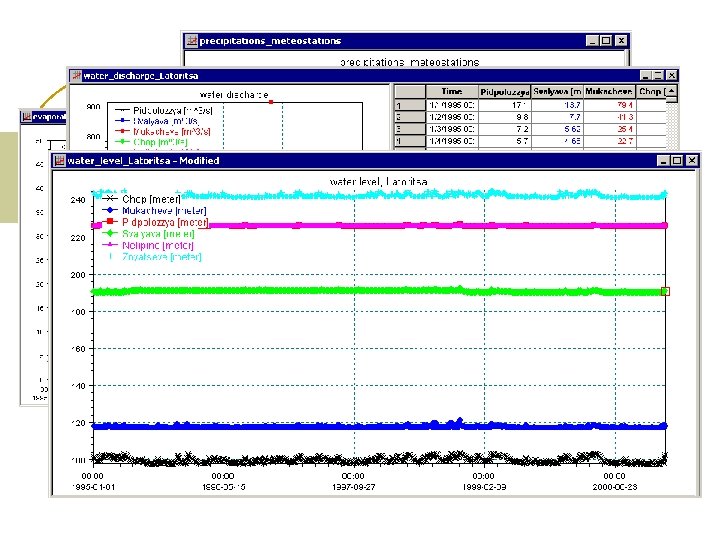Click the magenta Nelipino data line
Viewport: 720px width, 540px height.
click(x=379, y=225)
